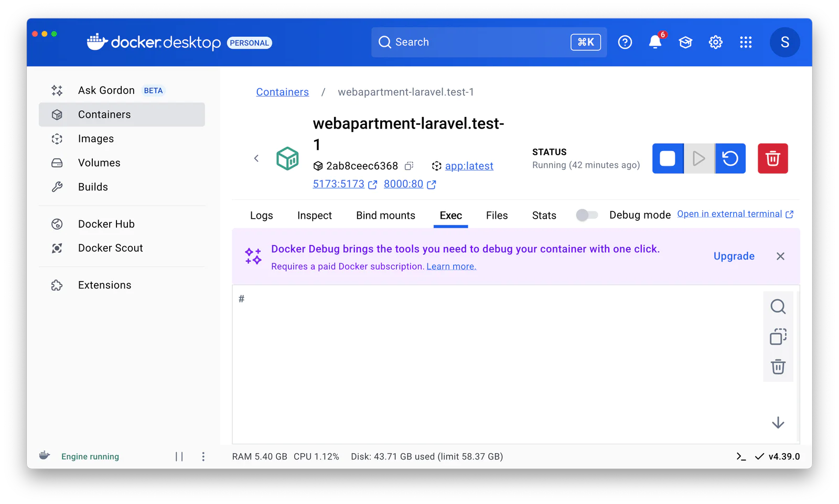839x504 pixels.
Task: Open the help question mark icon
Action: point(625,42)
